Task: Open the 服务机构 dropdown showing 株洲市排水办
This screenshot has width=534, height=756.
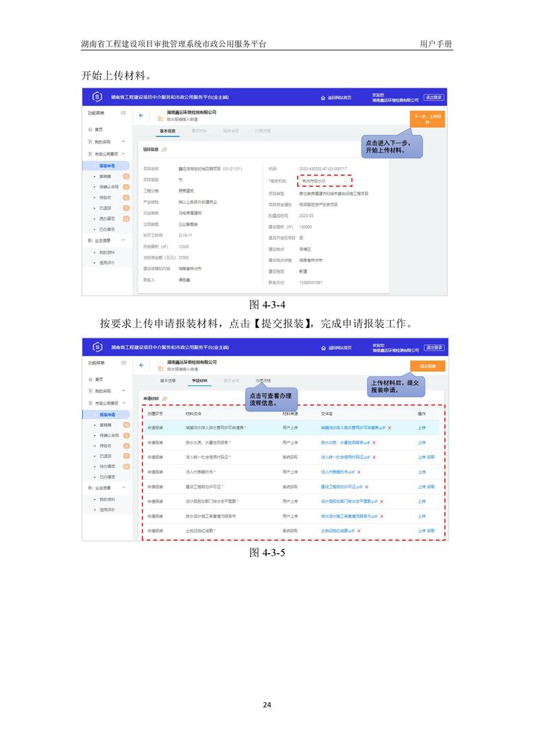Action: [x=325, y=181]
